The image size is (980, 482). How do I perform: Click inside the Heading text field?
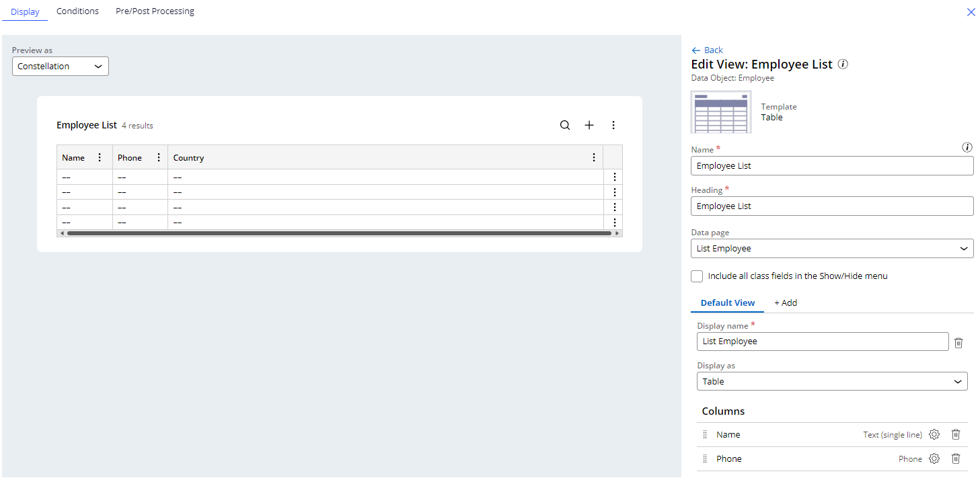pos(831,206)
